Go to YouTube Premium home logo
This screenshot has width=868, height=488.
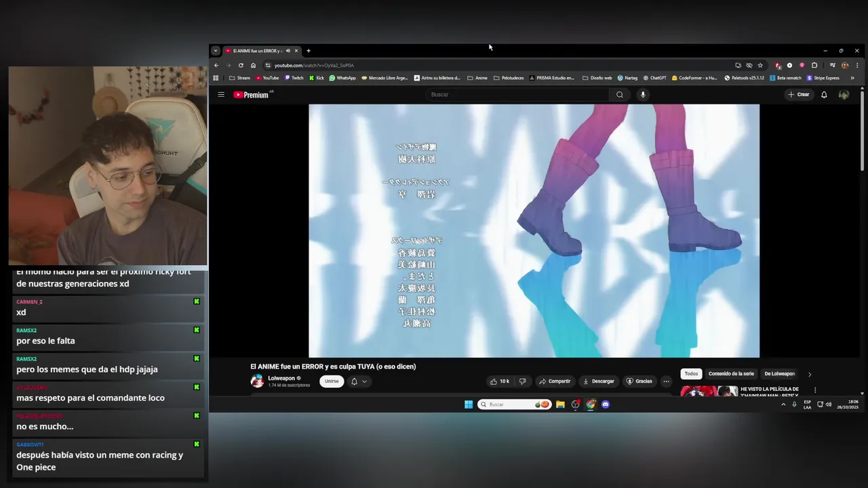tap(252, 95)
